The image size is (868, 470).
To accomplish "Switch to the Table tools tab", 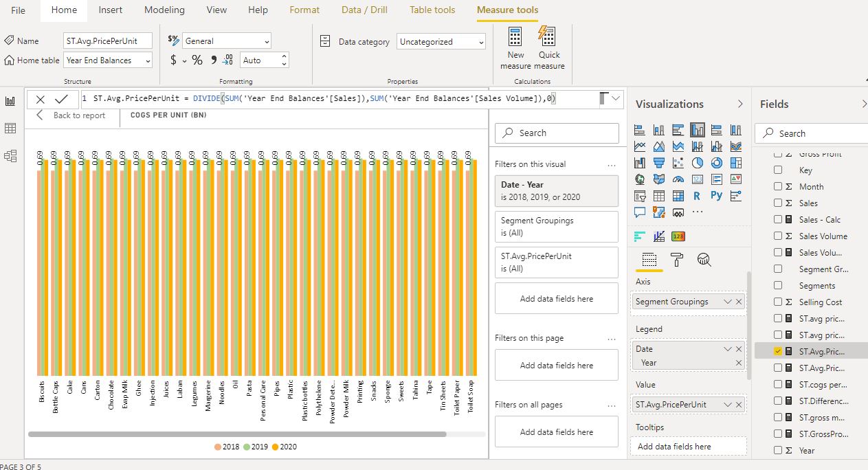I will [x=432, y=10].
